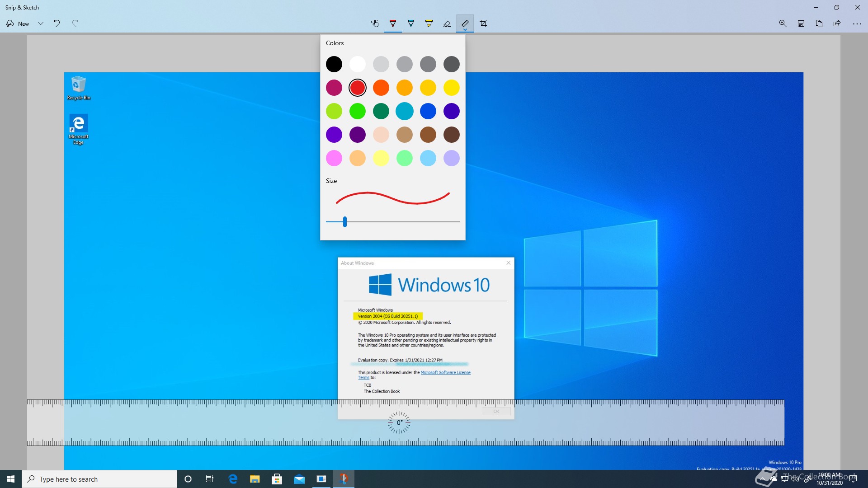Image resolution: width=868 pixels, height=488 pixels.
Task: Select the Image Crop tool
Action: pyautogui.click(x=483, y=23)
